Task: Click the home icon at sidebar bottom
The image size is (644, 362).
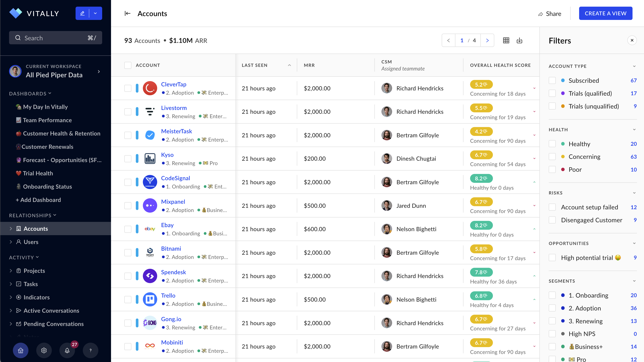Action: pyautogui.click(x=21, y=350)
